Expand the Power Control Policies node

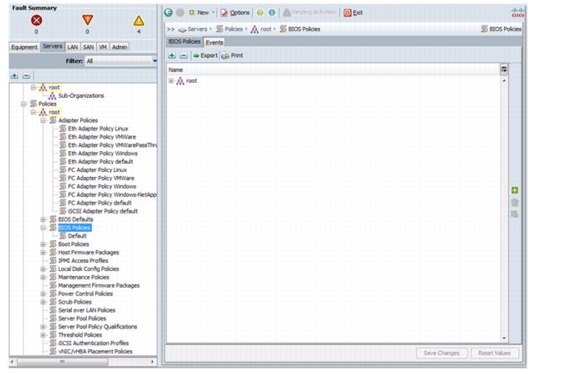tap(43, 294)
